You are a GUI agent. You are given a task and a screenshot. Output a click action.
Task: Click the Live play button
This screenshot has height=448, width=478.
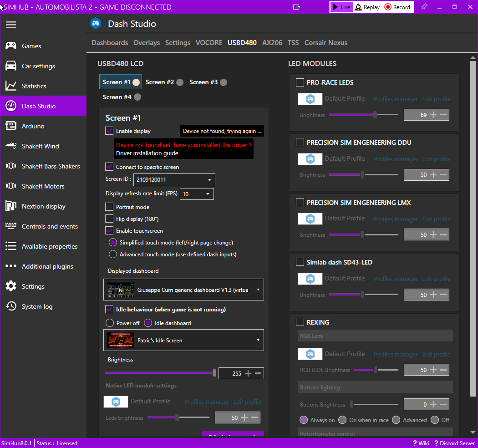(341, 7)
